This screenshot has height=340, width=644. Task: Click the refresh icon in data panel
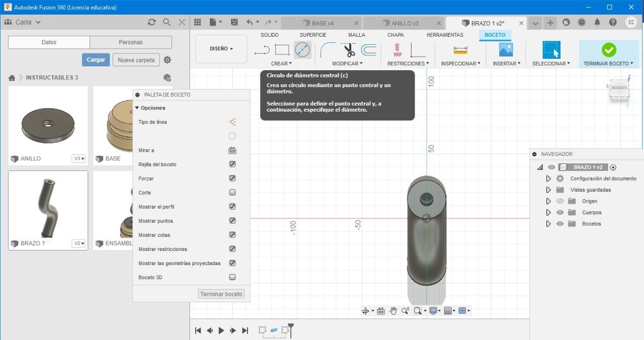(151, 22)
